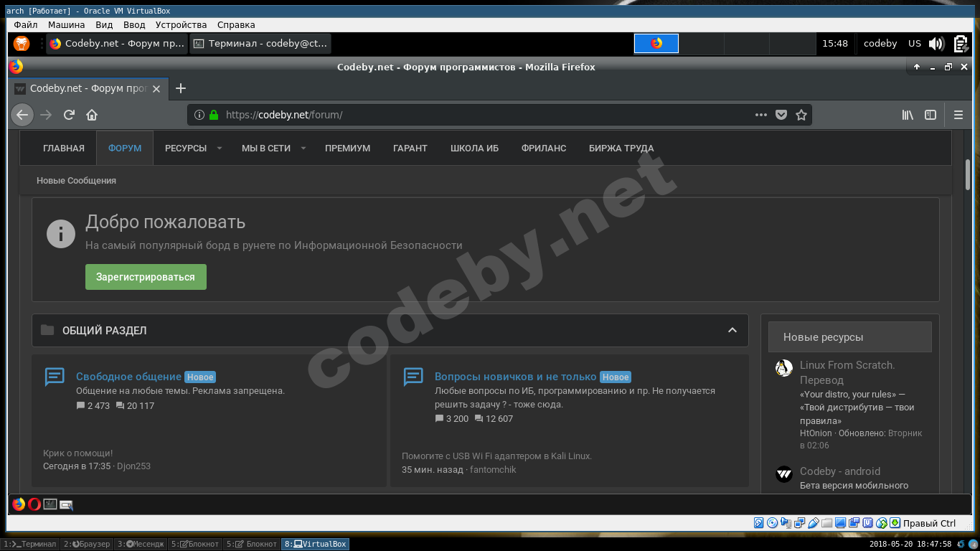The image size is (980, 551).
Task: Go to the Firefox home page
Action: pyautogui.click(x=92, y=115)
